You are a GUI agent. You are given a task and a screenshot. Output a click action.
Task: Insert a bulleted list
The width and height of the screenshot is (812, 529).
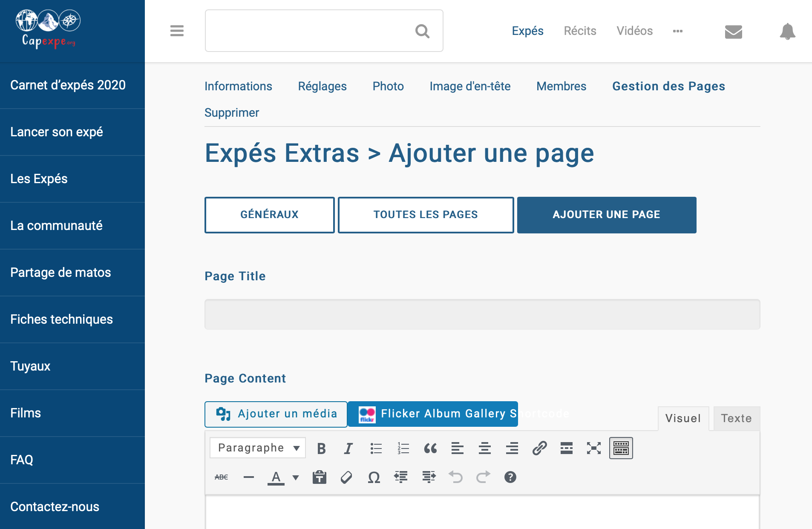pyautogui.click(x=376, y=448)
